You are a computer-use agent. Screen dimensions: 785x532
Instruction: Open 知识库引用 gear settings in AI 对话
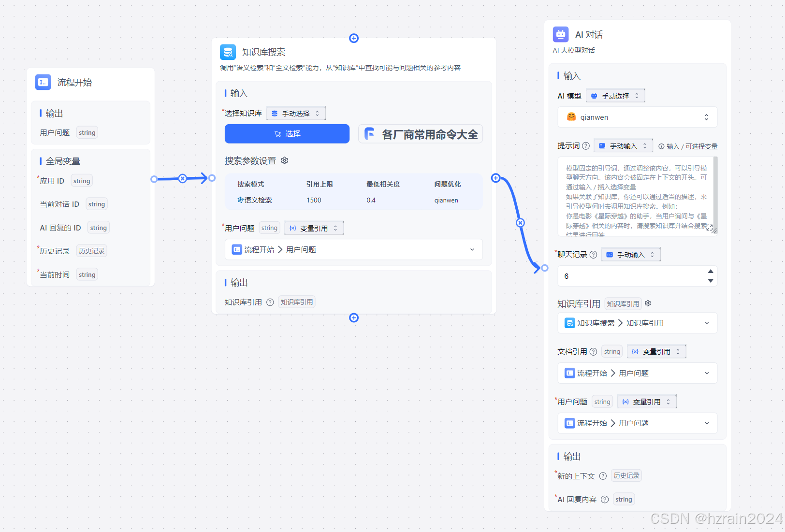click(648, 303)
